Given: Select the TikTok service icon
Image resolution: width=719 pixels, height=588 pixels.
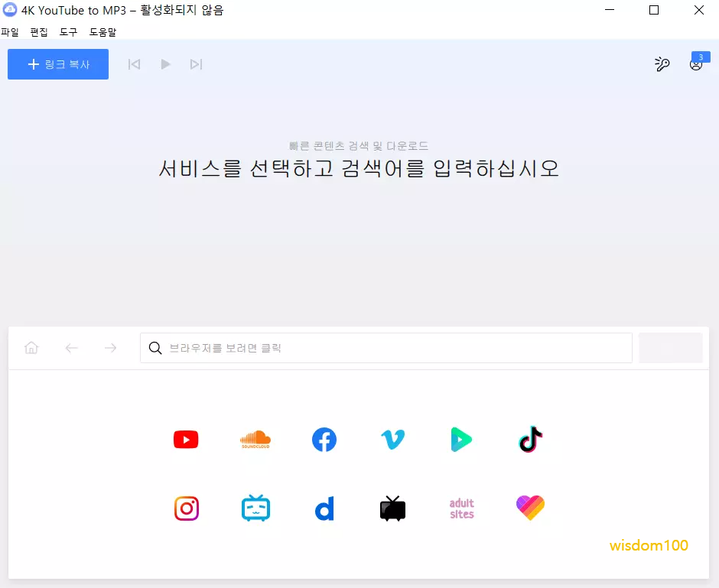Looking at the screenshot, I should tap(531, 439).
